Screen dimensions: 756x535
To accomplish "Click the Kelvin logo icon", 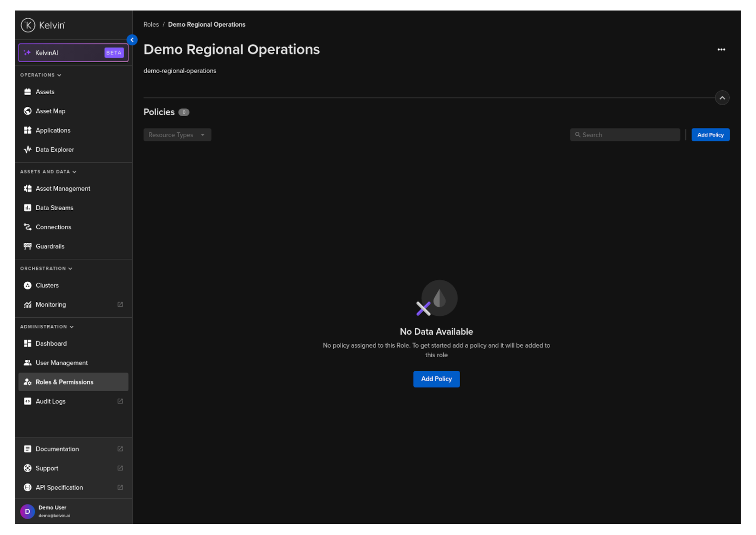I will pos(28,25).
